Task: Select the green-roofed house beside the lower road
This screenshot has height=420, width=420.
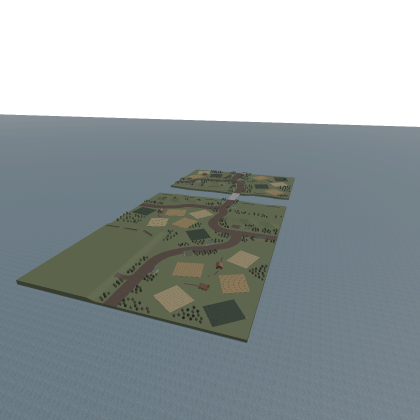Action: (154, 271)
